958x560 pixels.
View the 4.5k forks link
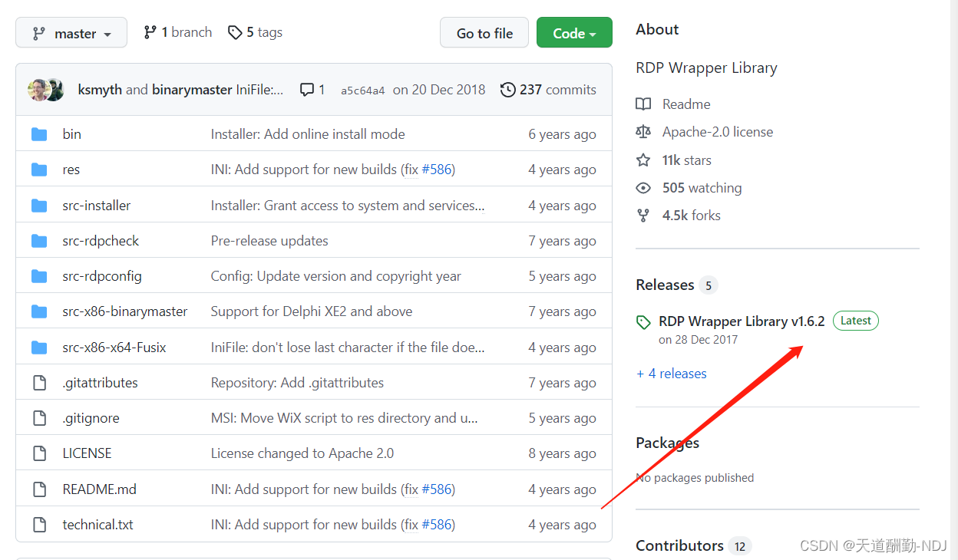(x=692, y=216)
